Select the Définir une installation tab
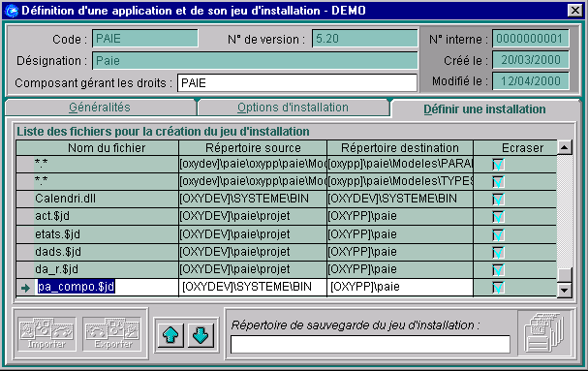 pos(484,109)
